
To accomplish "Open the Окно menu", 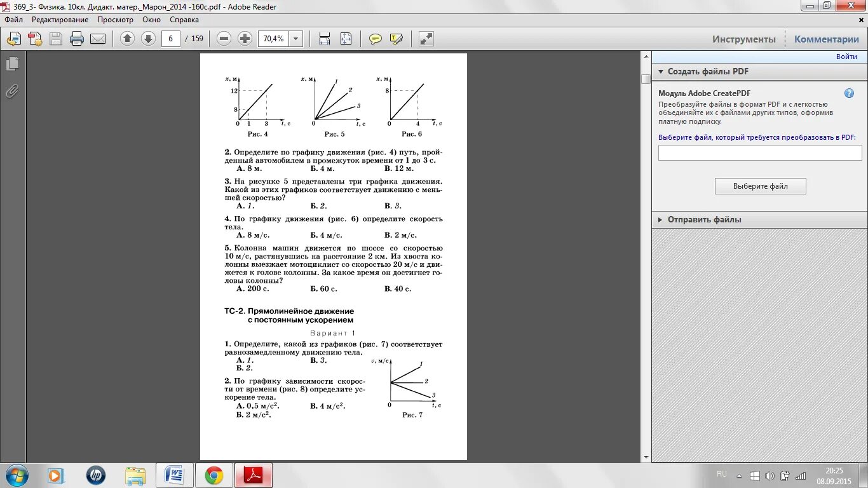I will [x=151, y=20].
